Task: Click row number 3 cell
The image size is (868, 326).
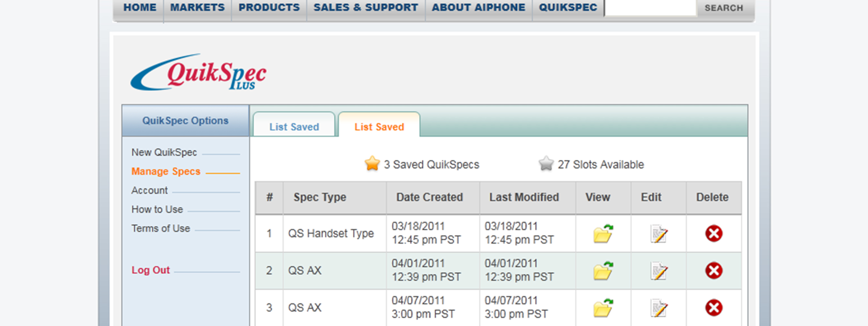Action: pos(269,307)
